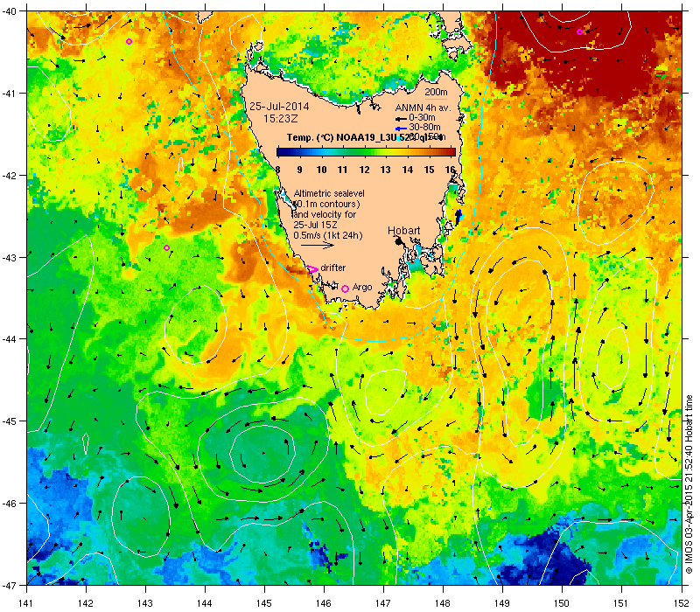
Task: Click the drifter label
Action: (x=333, y=268)
